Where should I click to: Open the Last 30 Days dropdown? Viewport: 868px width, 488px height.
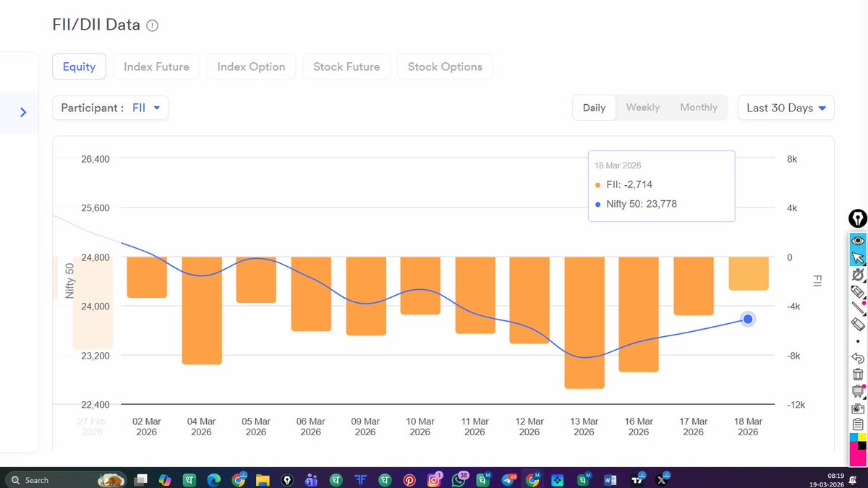pos(786,108)
